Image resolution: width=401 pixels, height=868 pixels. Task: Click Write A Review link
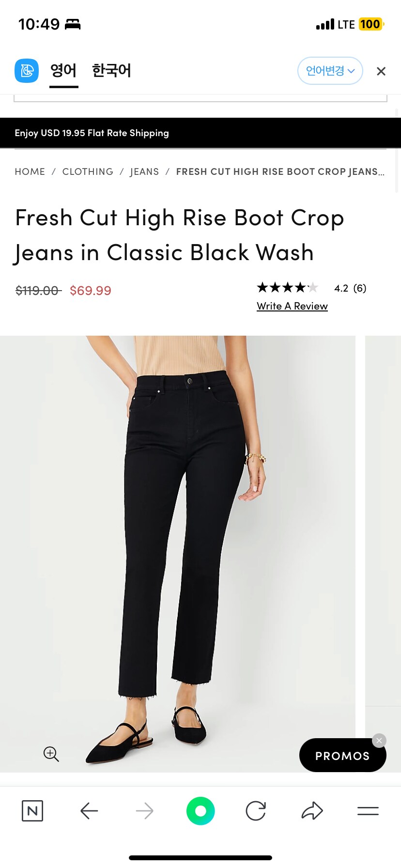pyautogui.click(x=292, y=306)
